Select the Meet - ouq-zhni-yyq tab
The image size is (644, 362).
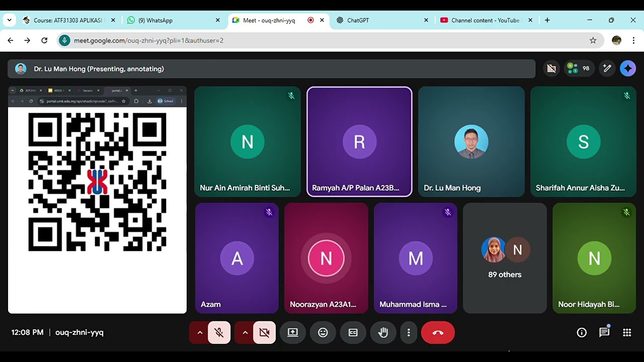click(278, 20)
